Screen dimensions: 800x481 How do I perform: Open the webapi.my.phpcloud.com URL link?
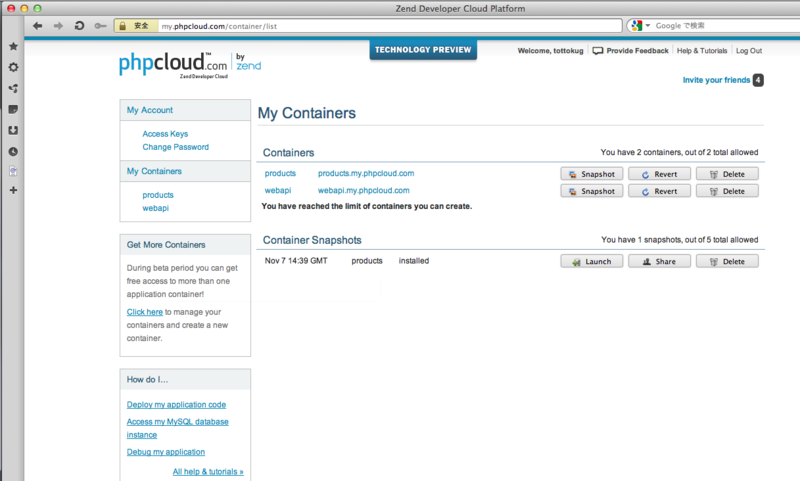click(363, 190)
